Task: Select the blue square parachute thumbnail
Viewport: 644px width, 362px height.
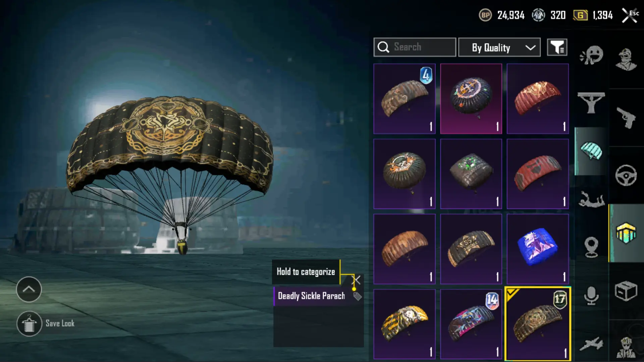Action: coord(538,249)
